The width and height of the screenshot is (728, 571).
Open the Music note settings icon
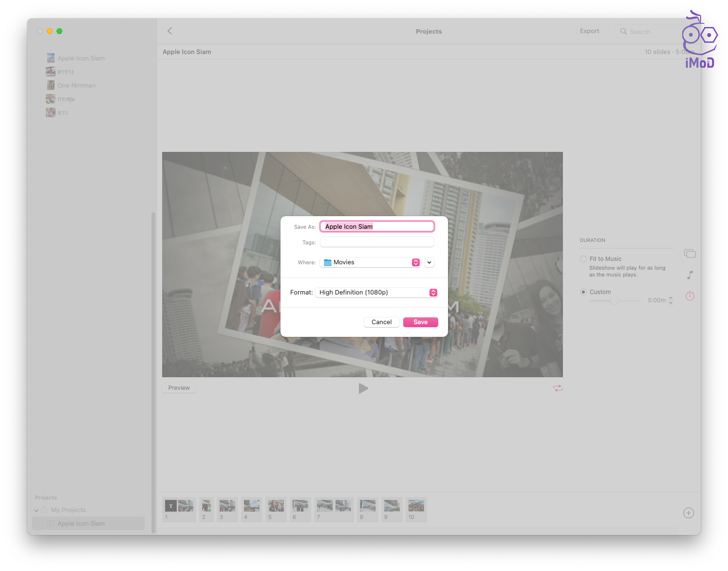[690, 275]
